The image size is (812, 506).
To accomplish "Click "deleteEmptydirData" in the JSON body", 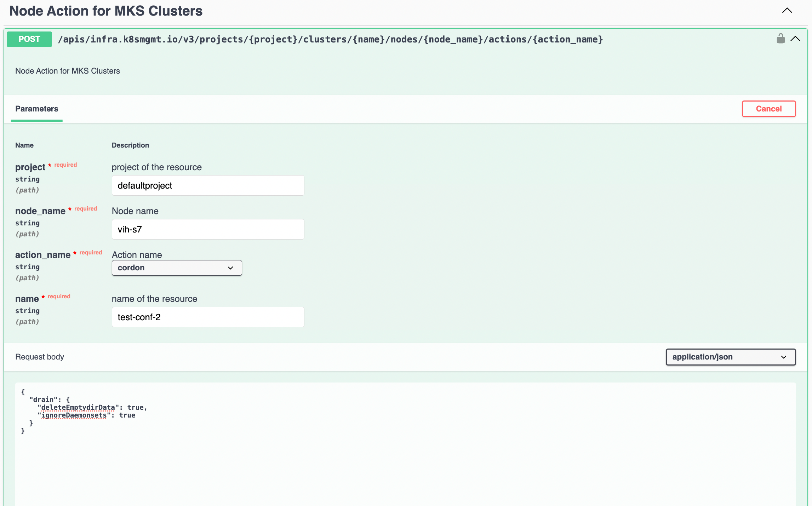I will click(x=78, y=407).
